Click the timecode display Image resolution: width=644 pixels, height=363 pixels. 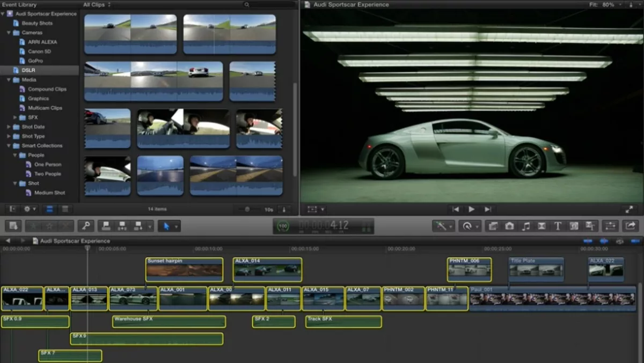(324, 226)
